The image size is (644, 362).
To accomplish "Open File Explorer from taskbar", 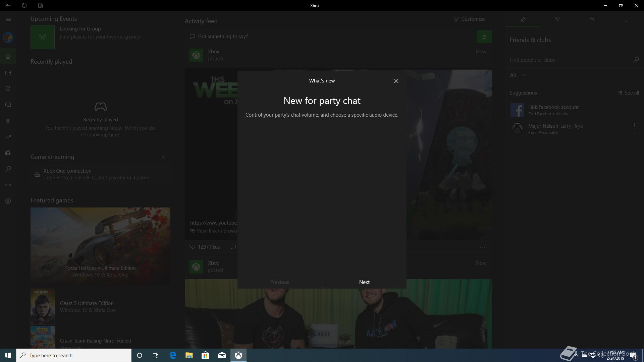I will pyautogui.click(x=189, y=355).
